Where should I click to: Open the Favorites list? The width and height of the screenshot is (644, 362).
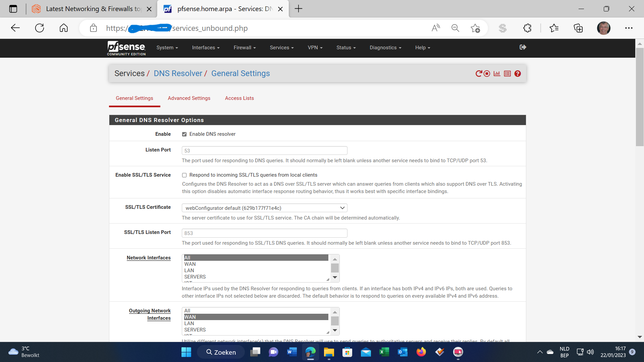tap(554, 28)
